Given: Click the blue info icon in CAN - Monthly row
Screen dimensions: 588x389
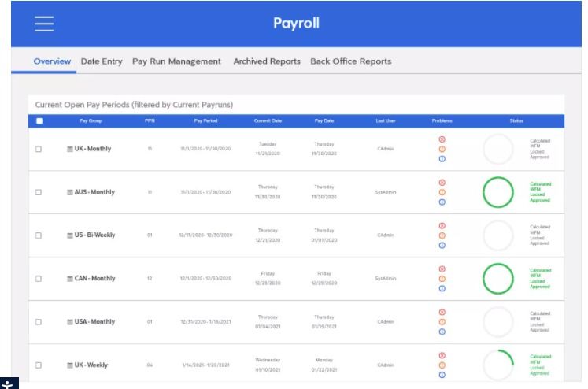Looking at the screenshot, I should coord(442,288).
